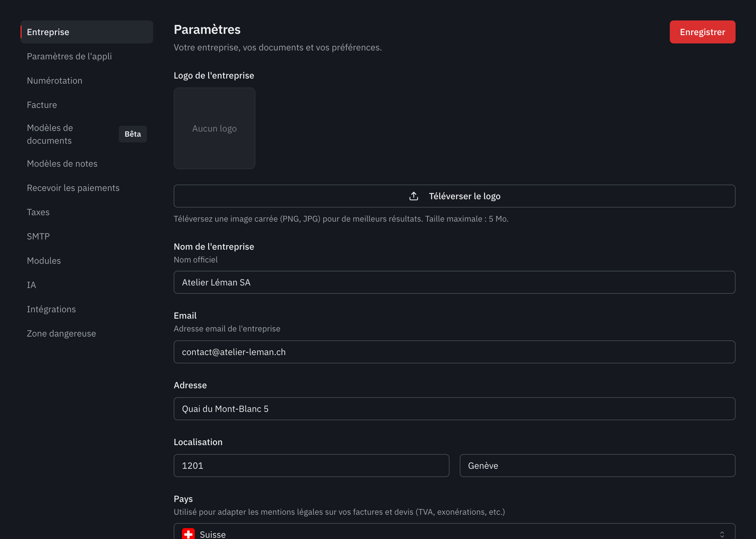The width and height of the screenshot is (756, 539).
Task: Click the 'Taille maximale : 5 Mo' upload hint
Action: coord(467,219)
